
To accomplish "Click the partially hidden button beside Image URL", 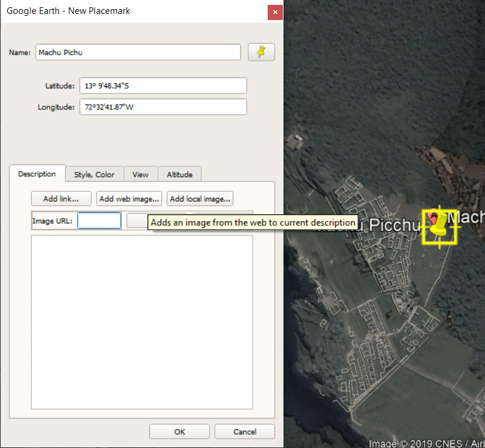I will tap(137, 220).
